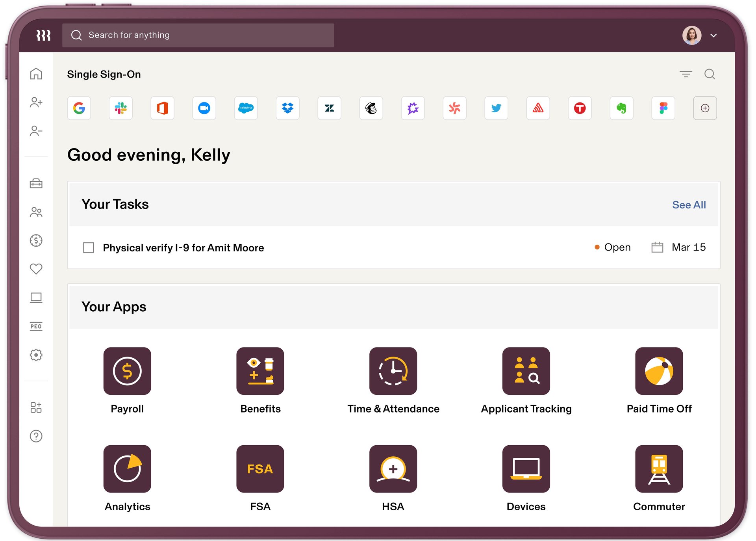
Task: Click the Rippling logo
Action: tap(43, 35)
